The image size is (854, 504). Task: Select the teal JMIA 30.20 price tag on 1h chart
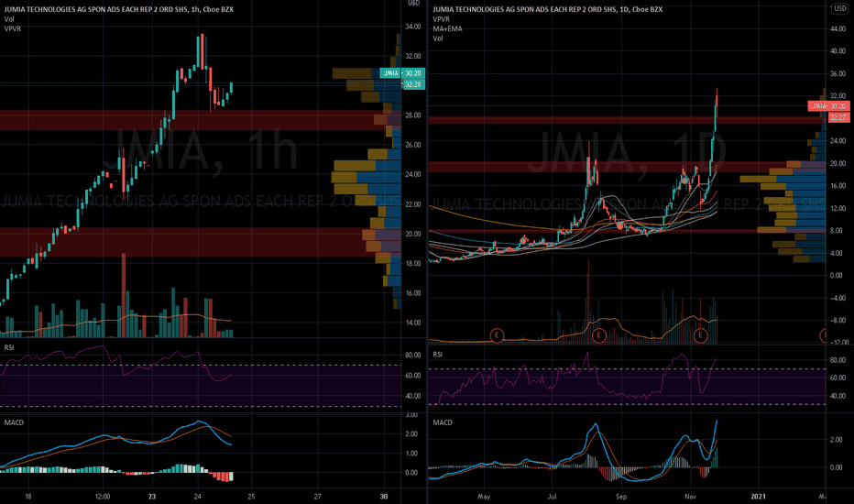[x=402, y=73]
